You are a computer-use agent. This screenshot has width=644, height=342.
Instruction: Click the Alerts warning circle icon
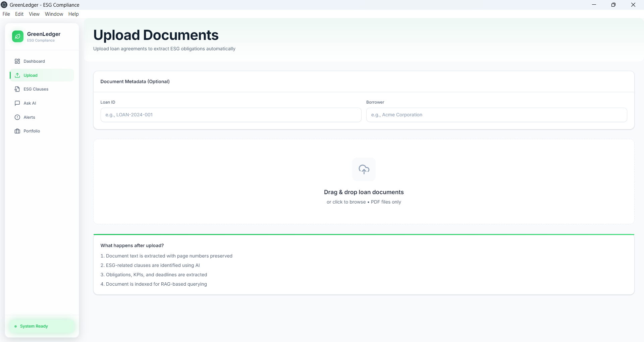[17, 117]
